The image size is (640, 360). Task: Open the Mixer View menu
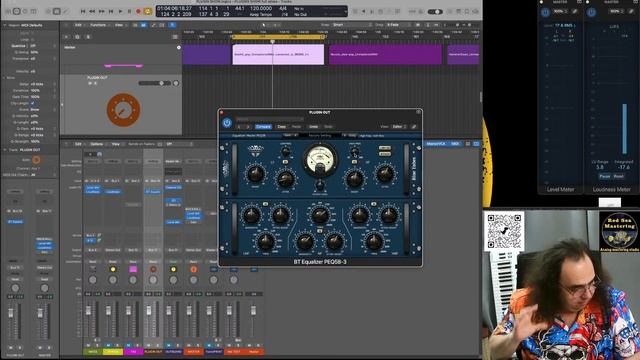tap(116, 144)
